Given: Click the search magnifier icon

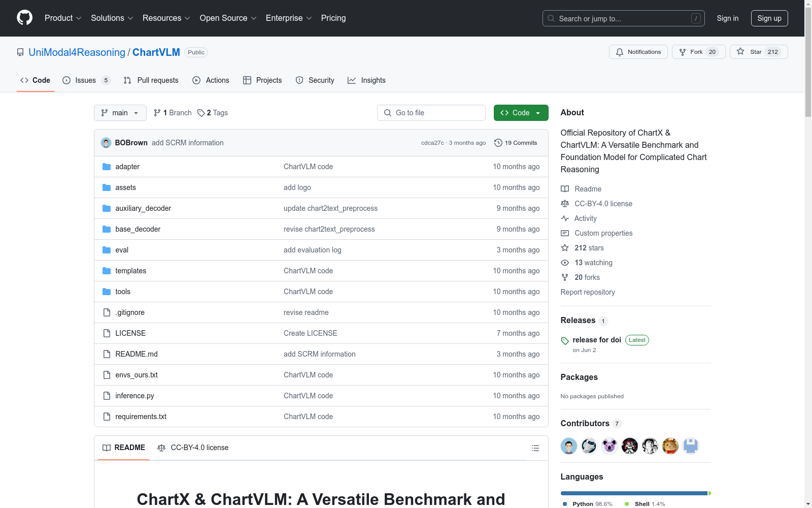Looking at the screenshot, I should (551, 18).
